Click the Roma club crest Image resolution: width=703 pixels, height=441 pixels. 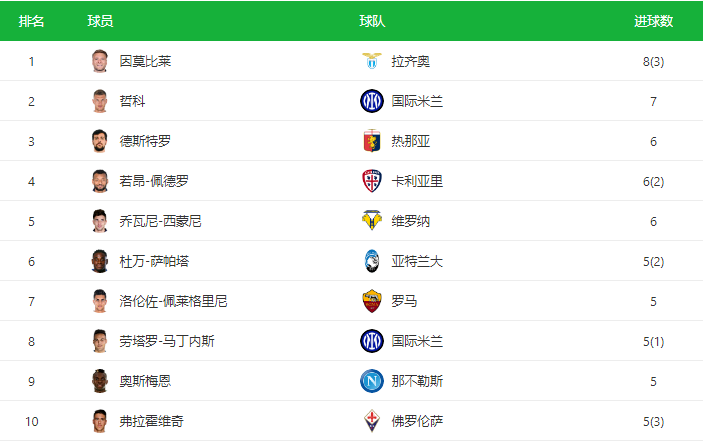[x=372, y=301]
